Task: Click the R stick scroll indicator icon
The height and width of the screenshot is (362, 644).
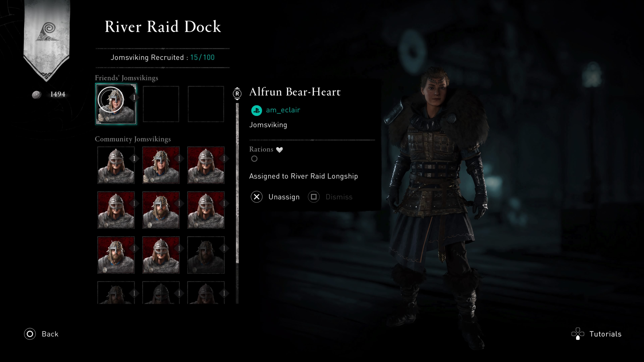Action: [x=237, y=94]
